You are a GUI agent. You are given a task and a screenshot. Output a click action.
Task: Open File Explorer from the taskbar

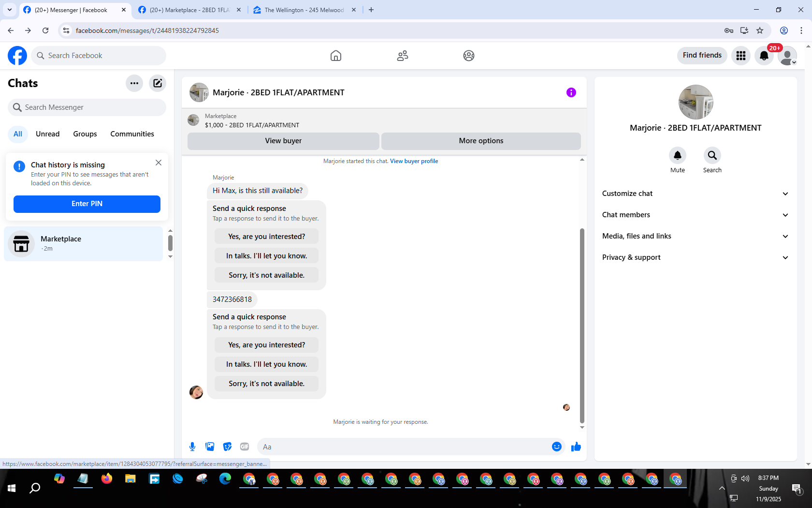[130, 479]
